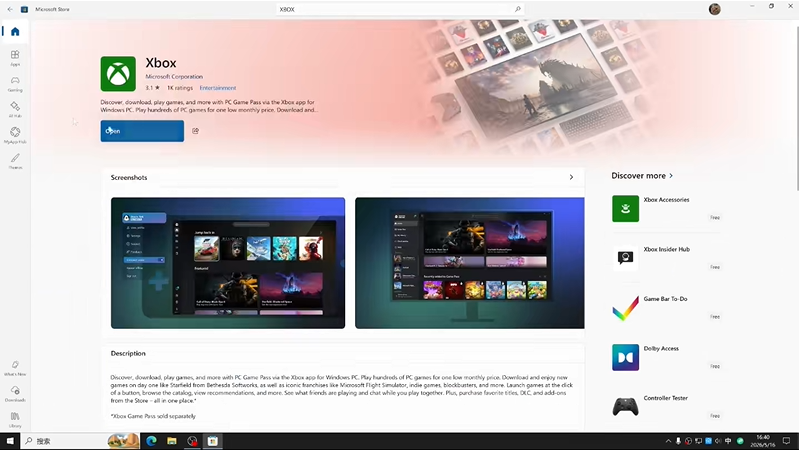799x450 pixels.
Task: Open Xbox Insider Hub listing title
Action: click(x=667, y=249)
